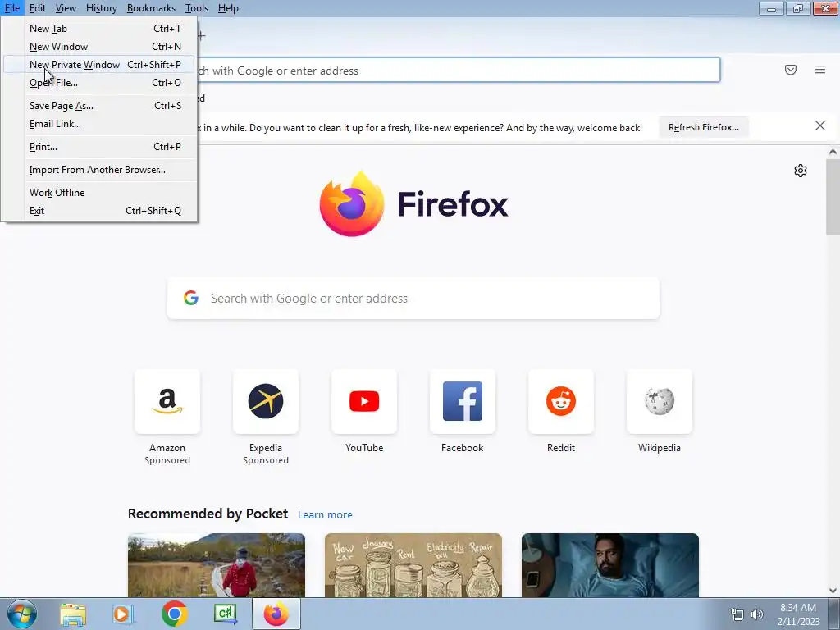This screenshot has height=630, width=840.
Task: Open the Firefox hamburger application menu
Action: click(x=819, y=70)
